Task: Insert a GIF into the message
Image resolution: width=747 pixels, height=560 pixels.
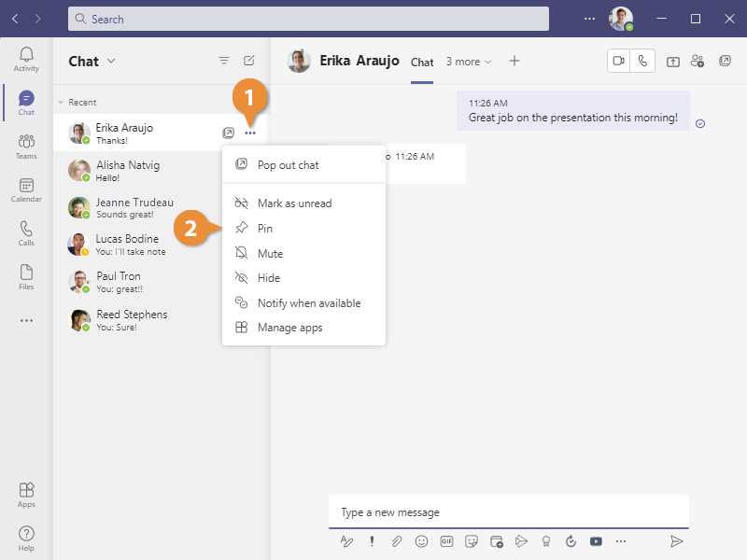Action: coord(446,541)
